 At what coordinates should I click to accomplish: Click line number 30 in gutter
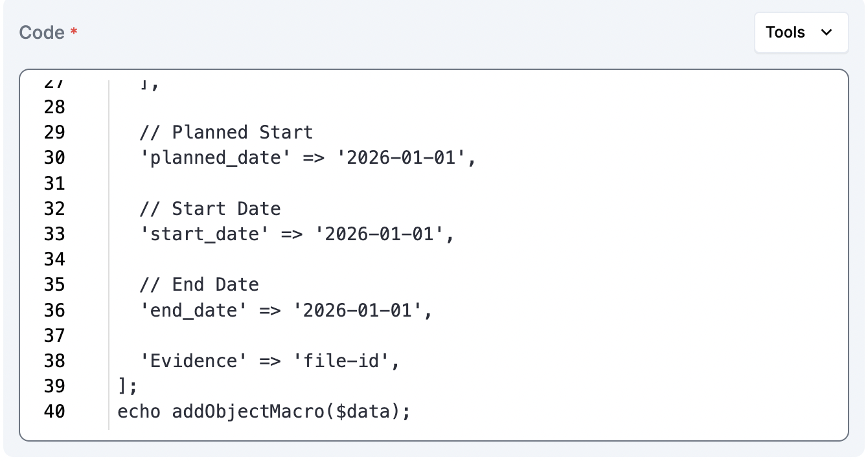(x=54, y=158)
